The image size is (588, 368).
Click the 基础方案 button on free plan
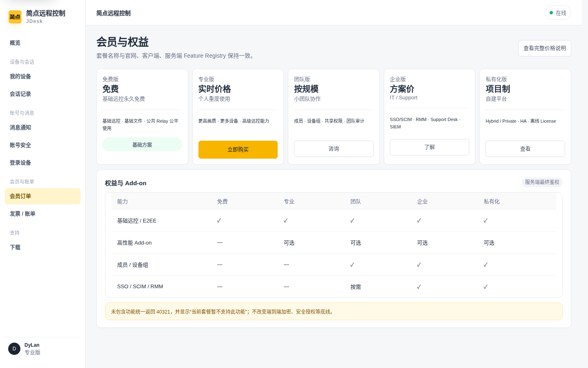click(142, 145)
